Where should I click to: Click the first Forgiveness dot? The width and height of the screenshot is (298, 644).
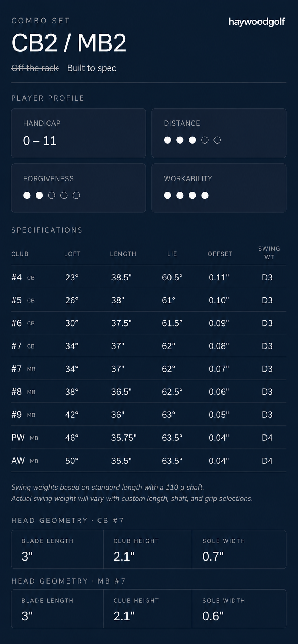27,195
